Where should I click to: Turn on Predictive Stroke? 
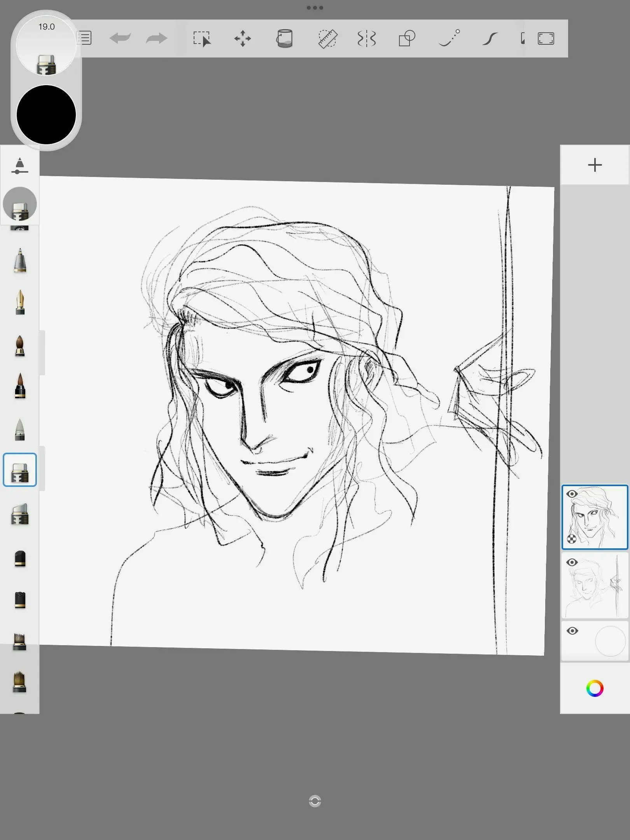pyautogui.click(x=449, y=38)
